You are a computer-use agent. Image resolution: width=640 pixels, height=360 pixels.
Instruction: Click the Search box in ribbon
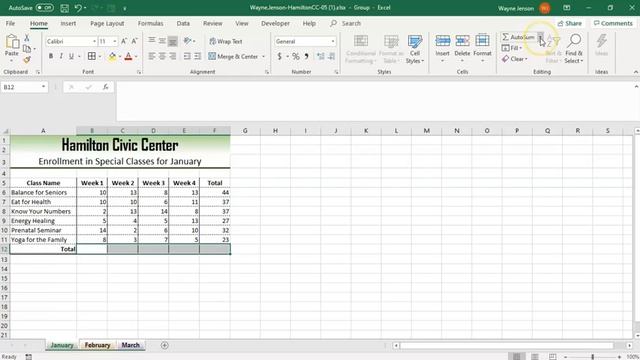coord(346,23)
